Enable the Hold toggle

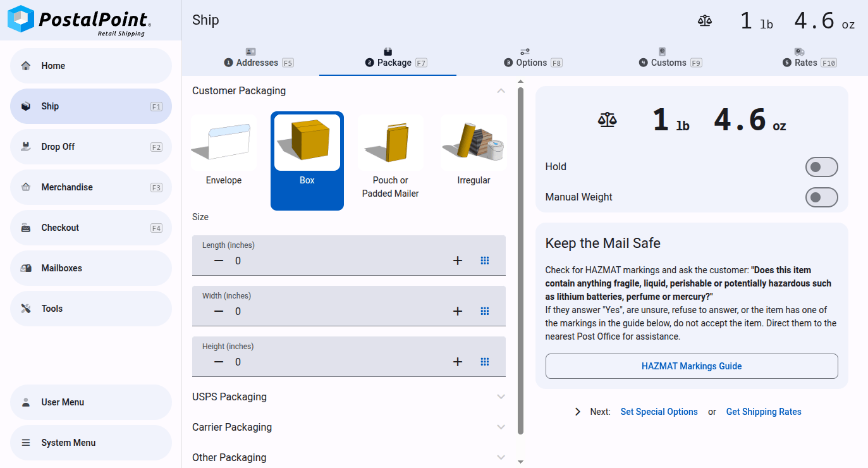(821, 167)
